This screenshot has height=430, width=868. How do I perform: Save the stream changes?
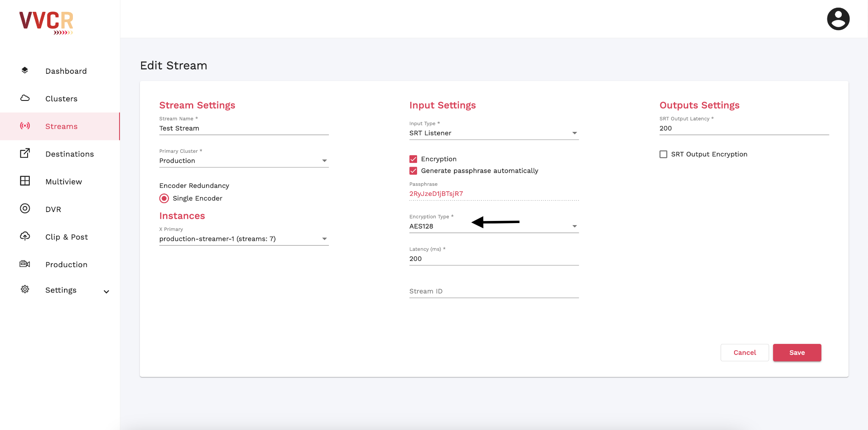[x=797, y=353]
